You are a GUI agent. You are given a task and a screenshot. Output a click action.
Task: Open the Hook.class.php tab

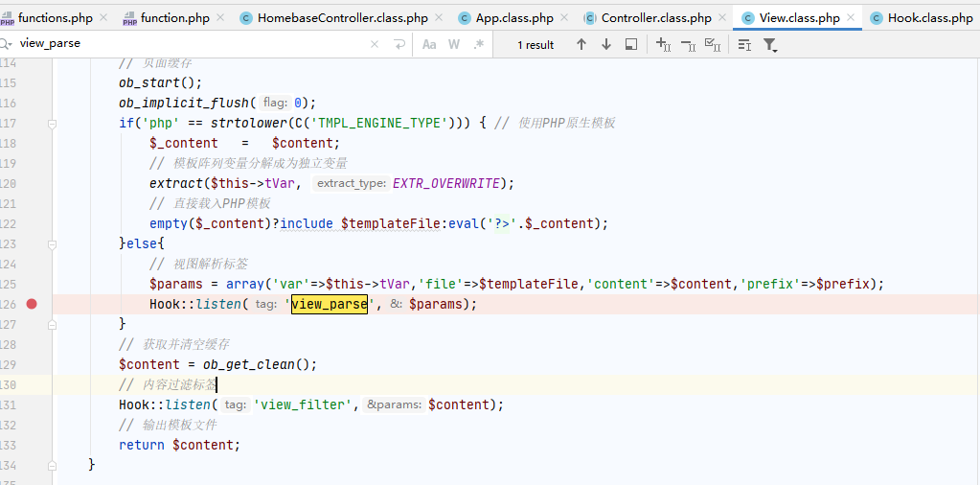pos(930,17)
